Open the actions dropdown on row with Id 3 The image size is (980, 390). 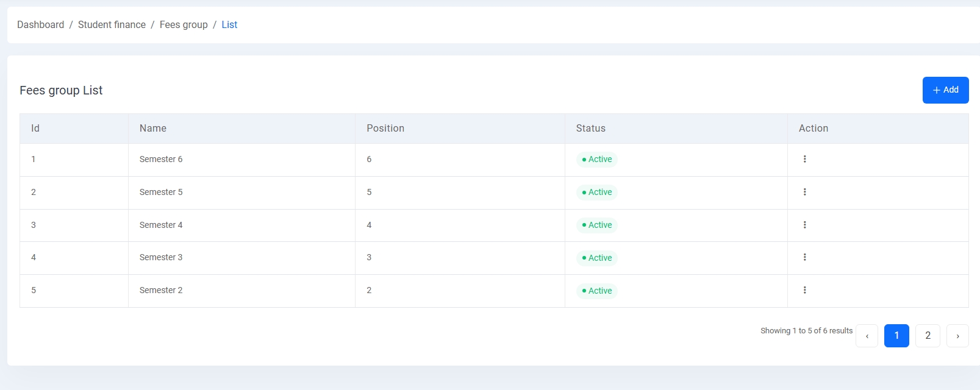805,225
